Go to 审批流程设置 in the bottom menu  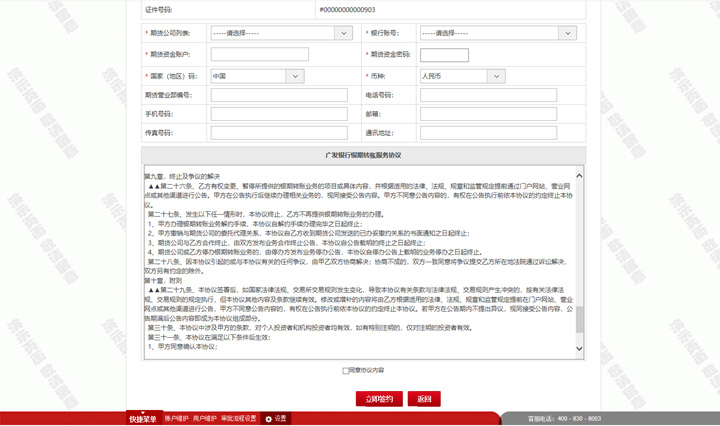(x=239, y=419)
